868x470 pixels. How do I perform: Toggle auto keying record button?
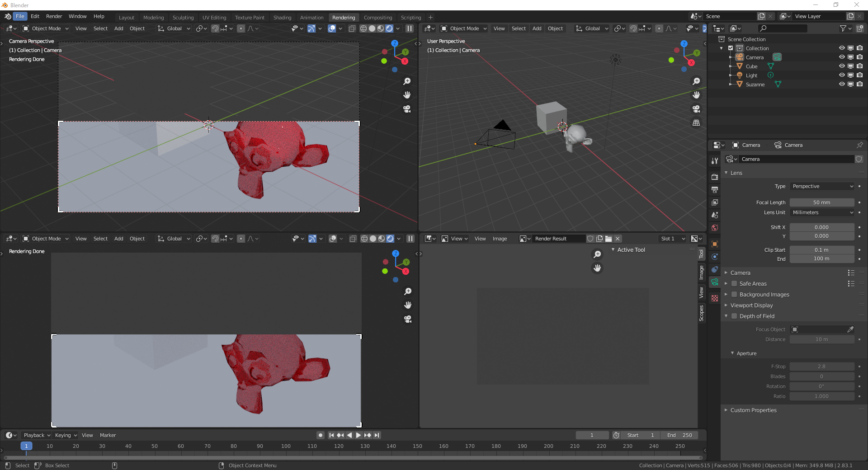(x=321, y=435)
